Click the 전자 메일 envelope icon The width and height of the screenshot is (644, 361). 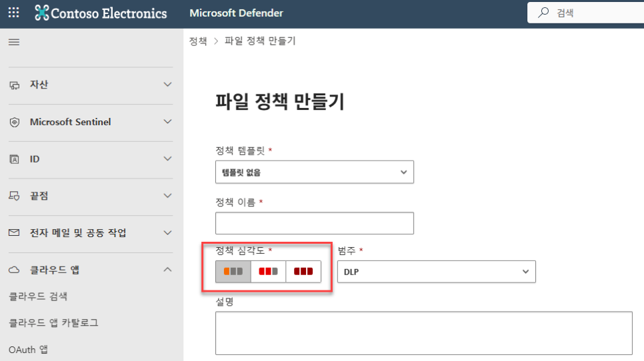click(x=14, y=232)
